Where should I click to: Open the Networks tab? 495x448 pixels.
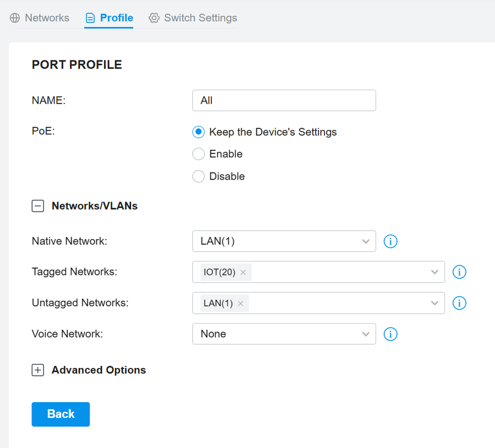(39, 18)
